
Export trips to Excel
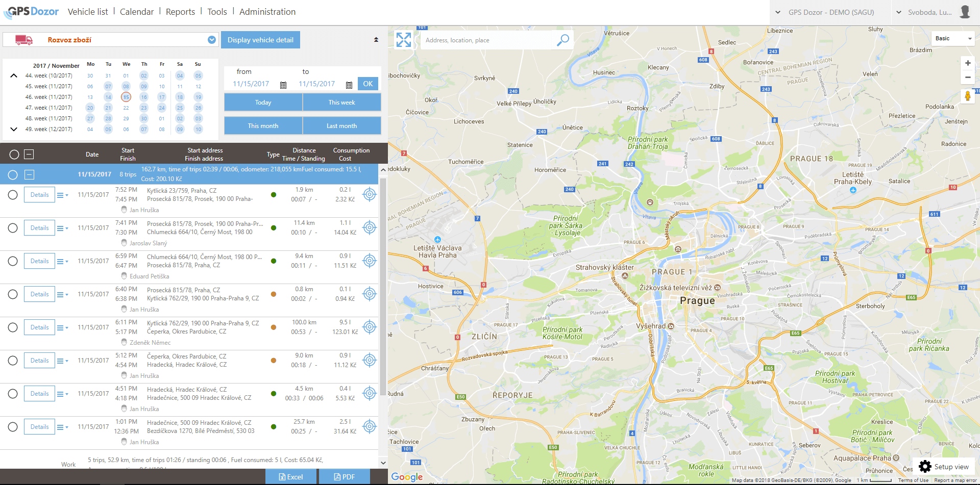pos(291,477)
